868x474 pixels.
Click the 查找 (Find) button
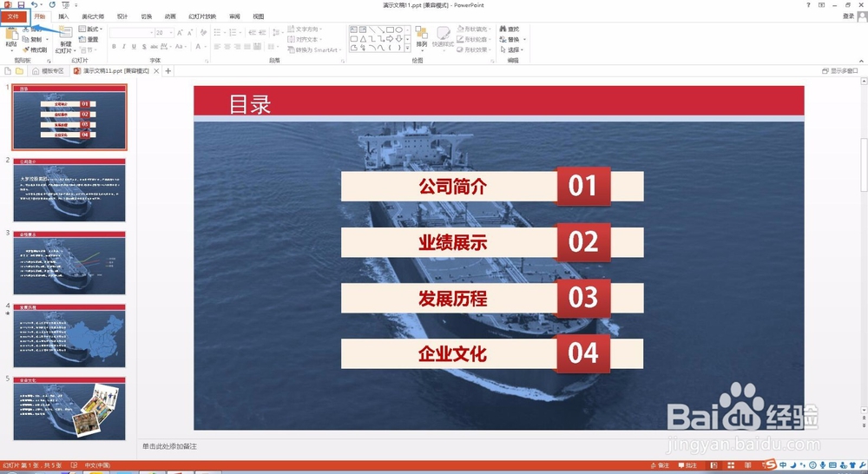(x=510, y=29)
